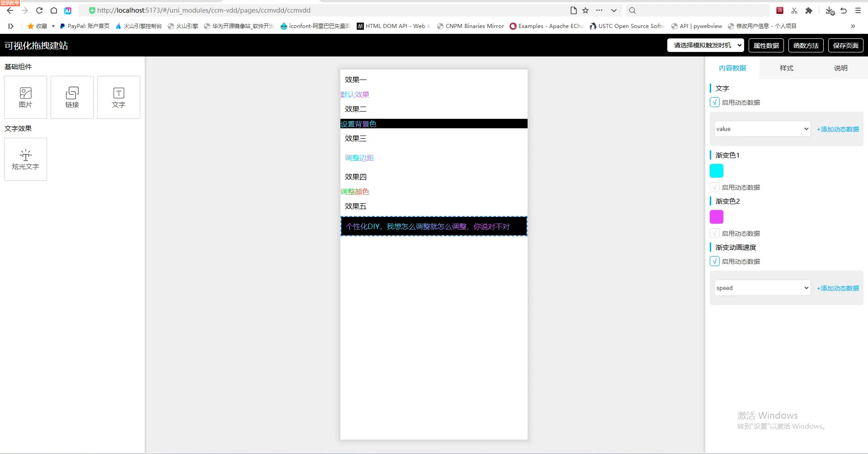Select the 文字 text component
Screen dimensions: 868x454
118,98
